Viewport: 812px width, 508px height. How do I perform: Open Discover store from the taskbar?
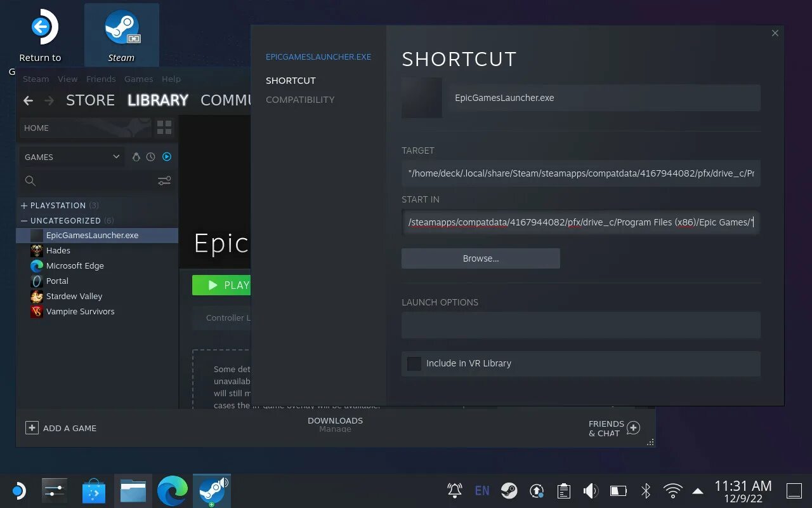click(94, 491)
